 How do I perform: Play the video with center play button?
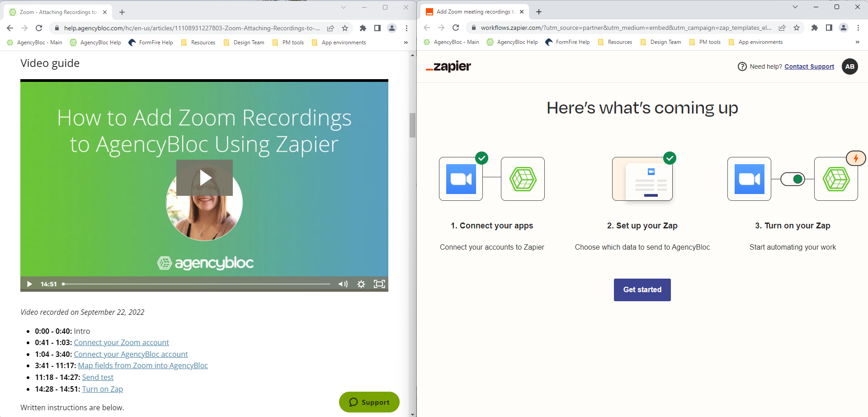tap(204, 178)
